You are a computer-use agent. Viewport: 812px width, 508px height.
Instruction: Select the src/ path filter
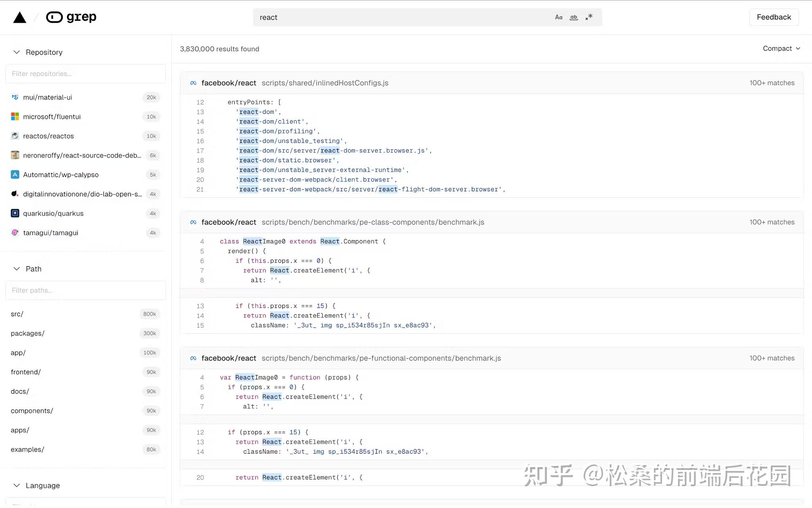17,314
